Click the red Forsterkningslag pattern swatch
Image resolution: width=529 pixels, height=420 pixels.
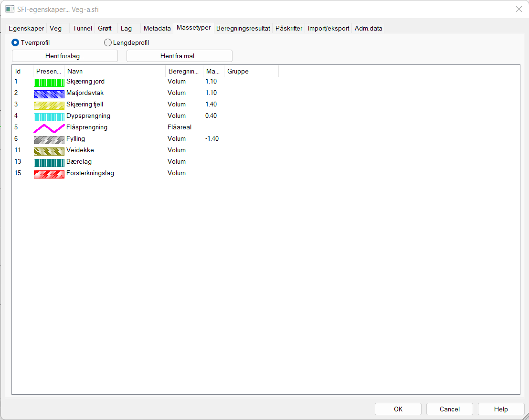point(49,174)
